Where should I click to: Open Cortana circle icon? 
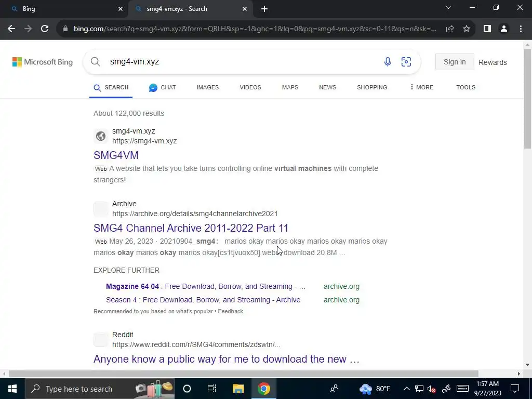pyautogui.click(x=187, y=389)
